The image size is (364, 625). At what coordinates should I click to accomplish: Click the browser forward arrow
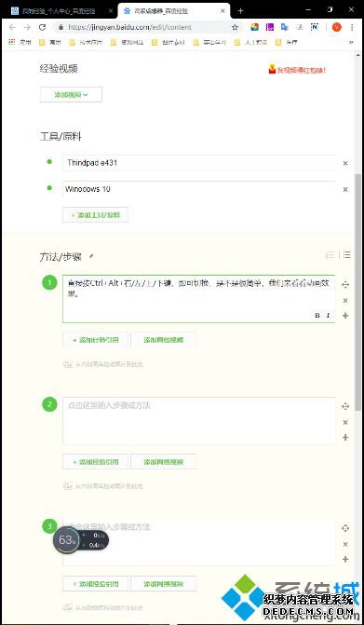pyautogui.click(x=27, y=28)
